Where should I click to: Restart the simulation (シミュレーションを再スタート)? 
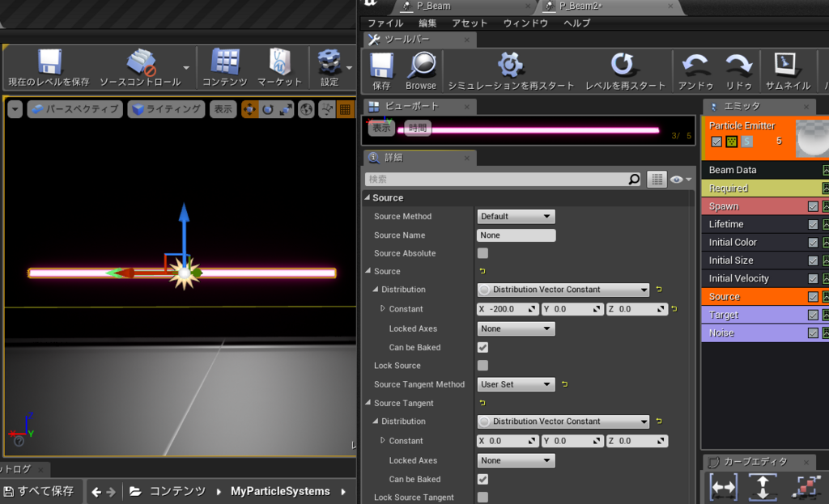511,71
